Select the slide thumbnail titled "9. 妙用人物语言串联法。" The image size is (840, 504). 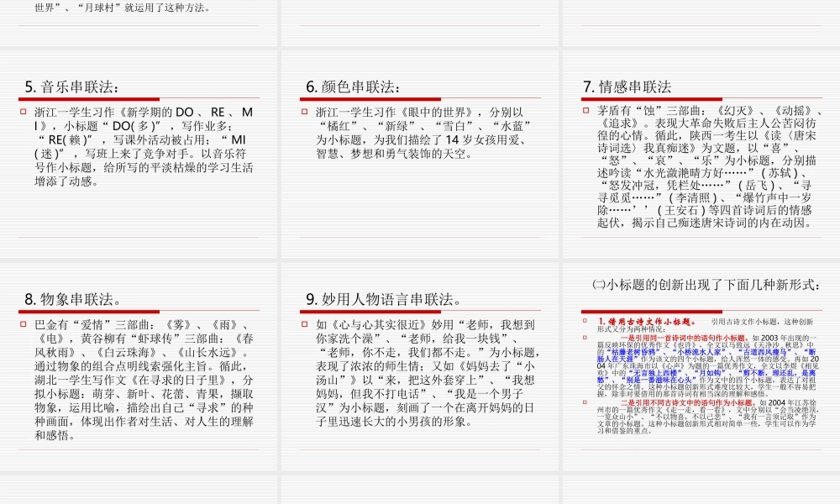click(420, 366)
